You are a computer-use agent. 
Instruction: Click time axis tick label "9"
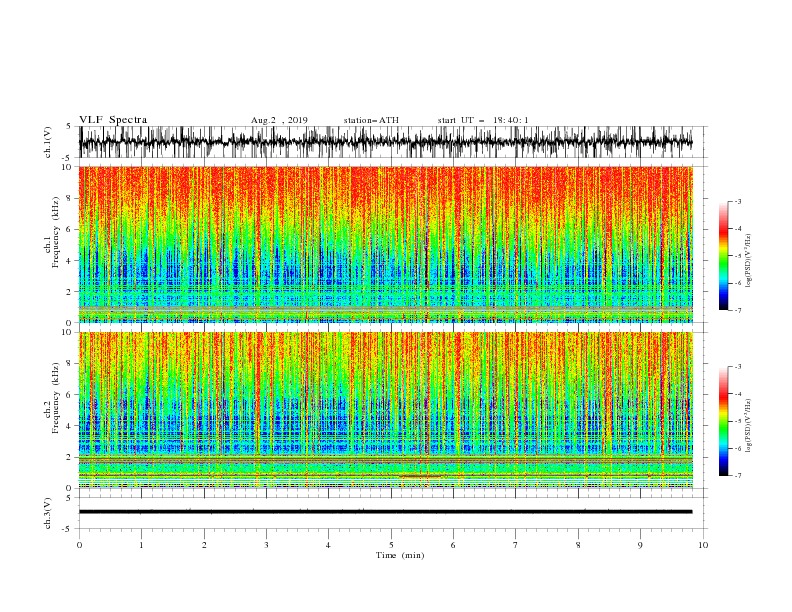pyautogui.click(x=640, y=545)
